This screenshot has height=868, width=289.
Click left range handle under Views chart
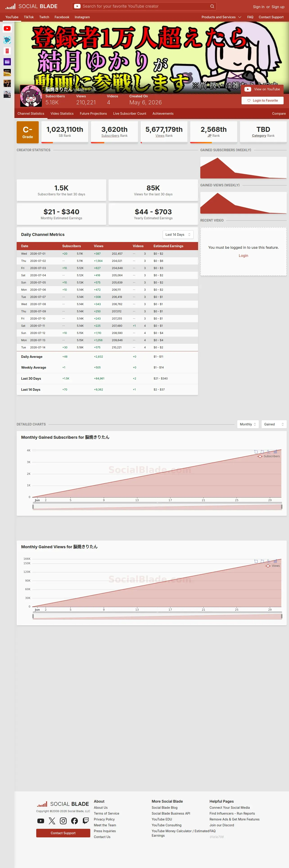pyautogui.click(x=33, y=616)
